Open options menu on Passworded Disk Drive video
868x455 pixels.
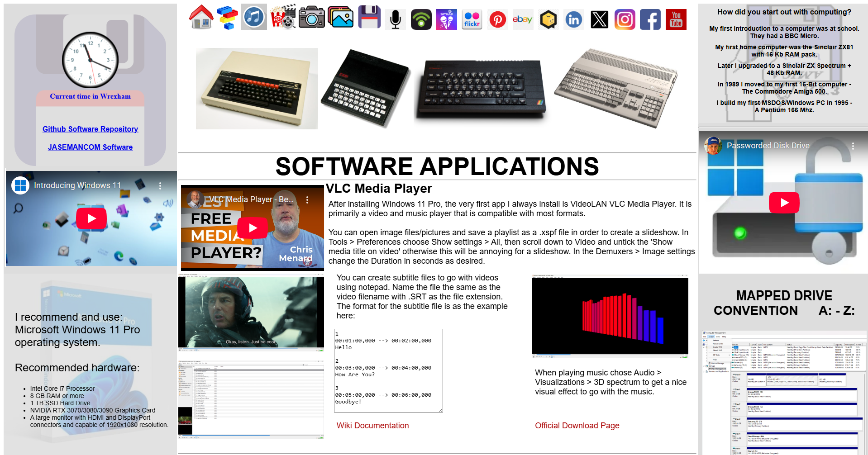(x=853, y=146)
